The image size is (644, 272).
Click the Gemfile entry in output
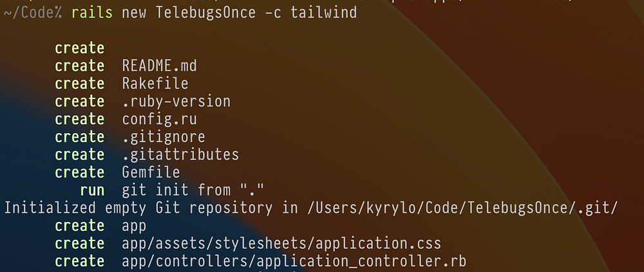click(151, 172)
